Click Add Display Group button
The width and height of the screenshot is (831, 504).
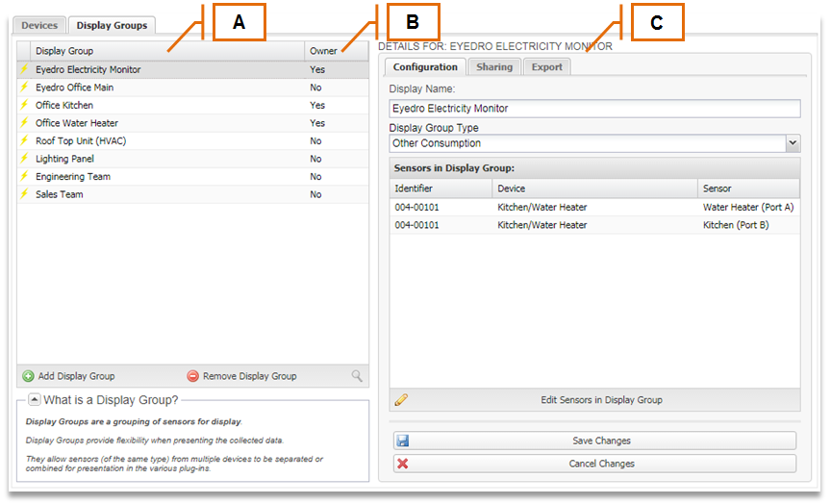[x=69, y=376]
